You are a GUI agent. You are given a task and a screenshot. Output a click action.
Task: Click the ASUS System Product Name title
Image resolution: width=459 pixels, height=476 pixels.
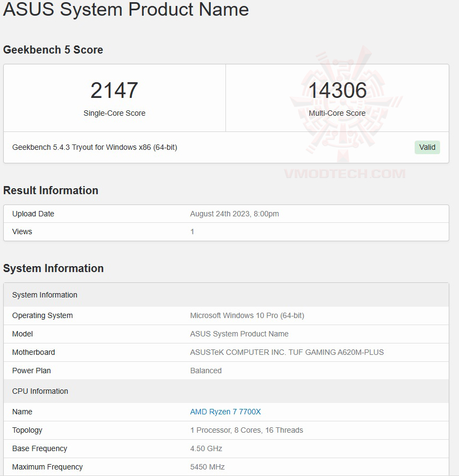point(125,10)
